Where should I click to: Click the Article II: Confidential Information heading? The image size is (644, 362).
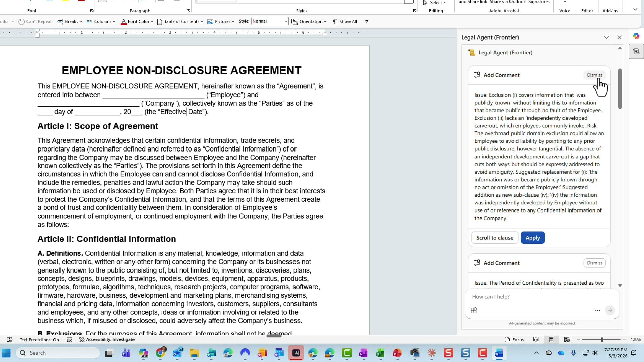107,239
